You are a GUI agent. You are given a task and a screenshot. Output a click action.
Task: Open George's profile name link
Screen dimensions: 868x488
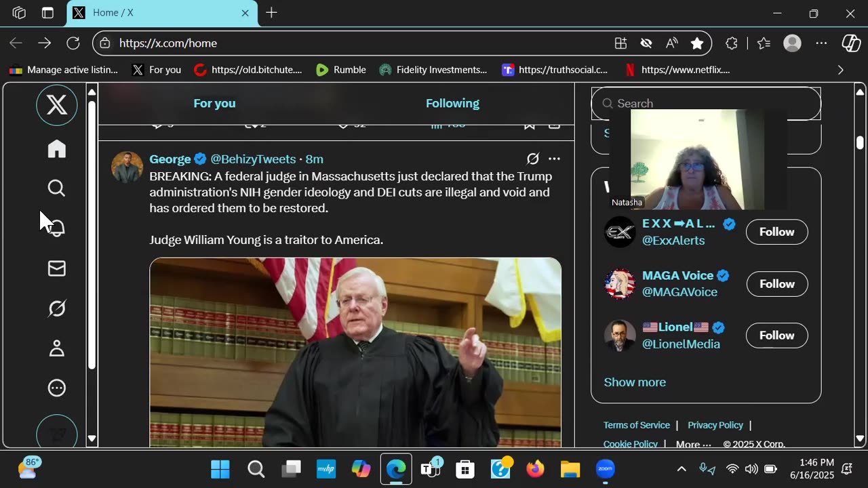pyautogui.click(x=170, y=159)
